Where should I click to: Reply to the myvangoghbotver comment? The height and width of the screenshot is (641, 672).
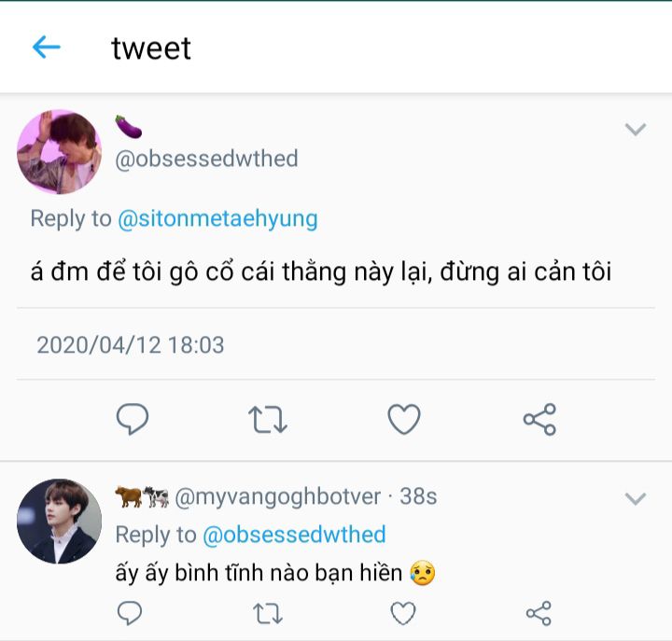[x=132, y=613]
